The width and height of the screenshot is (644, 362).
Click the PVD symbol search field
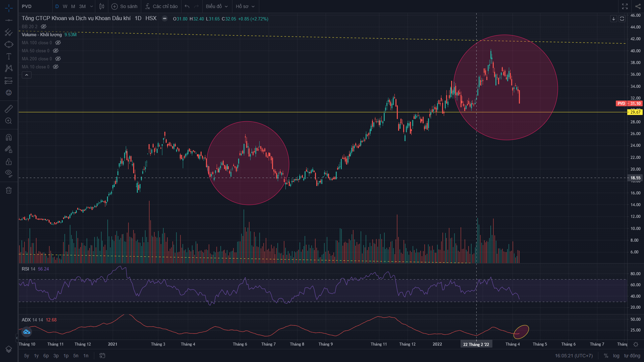click(x=35, y=6)
